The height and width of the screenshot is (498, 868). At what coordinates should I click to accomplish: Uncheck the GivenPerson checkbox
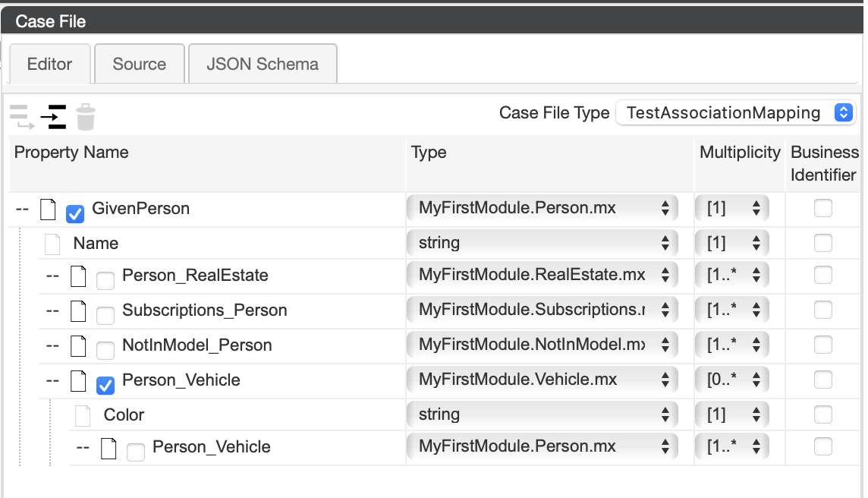pyautogui.click(x=75, y=214)
